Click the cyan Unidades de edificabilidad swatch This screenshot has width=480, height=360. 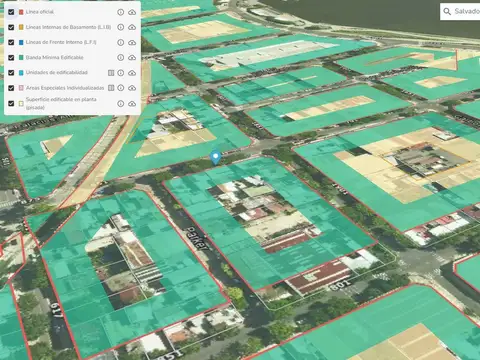(x=21, y=73)
